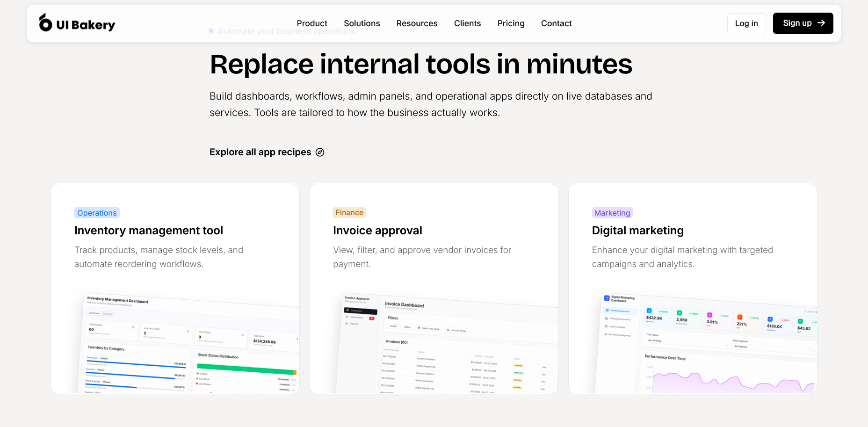Click the Inventory Management Dashboard preview image

point(188,343)
